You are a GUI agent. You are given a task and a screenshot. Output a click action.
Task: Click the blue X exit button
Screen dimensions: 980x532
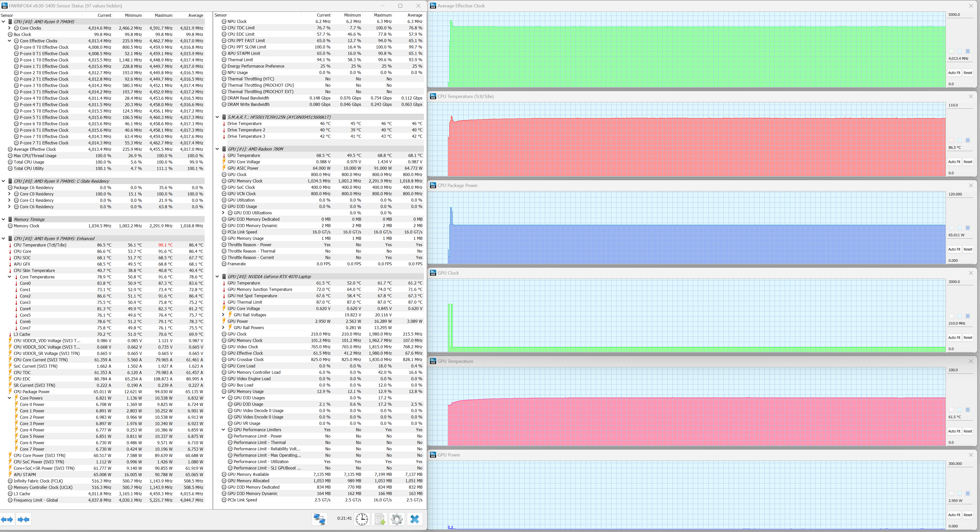tap(415, 519)
